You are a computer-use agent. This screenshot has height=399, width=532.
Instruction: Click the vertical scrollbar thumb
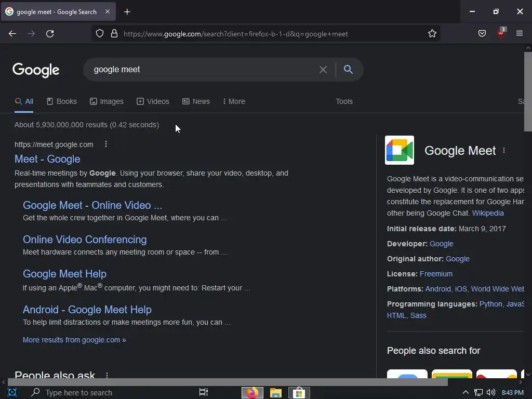click(528, 91)
